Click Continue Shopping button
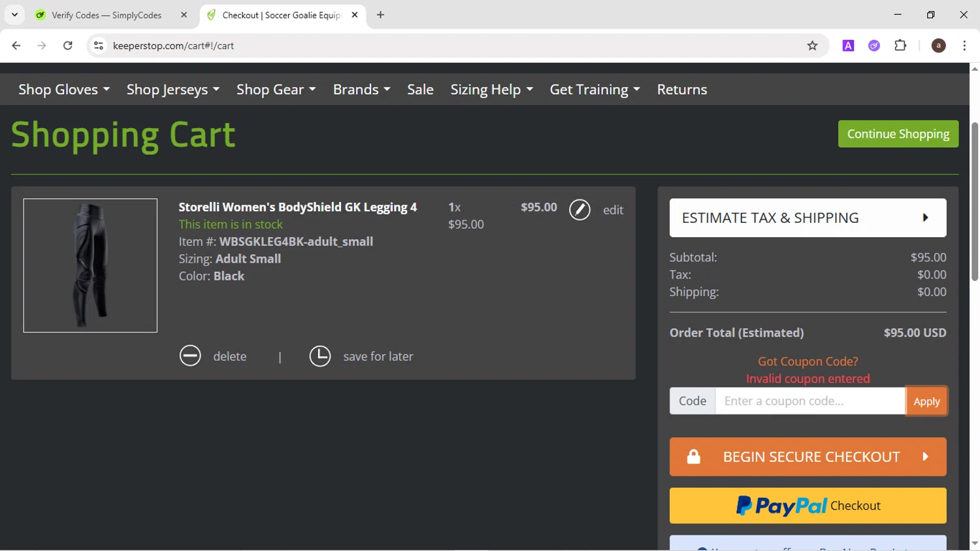 [x=898, y=134]
